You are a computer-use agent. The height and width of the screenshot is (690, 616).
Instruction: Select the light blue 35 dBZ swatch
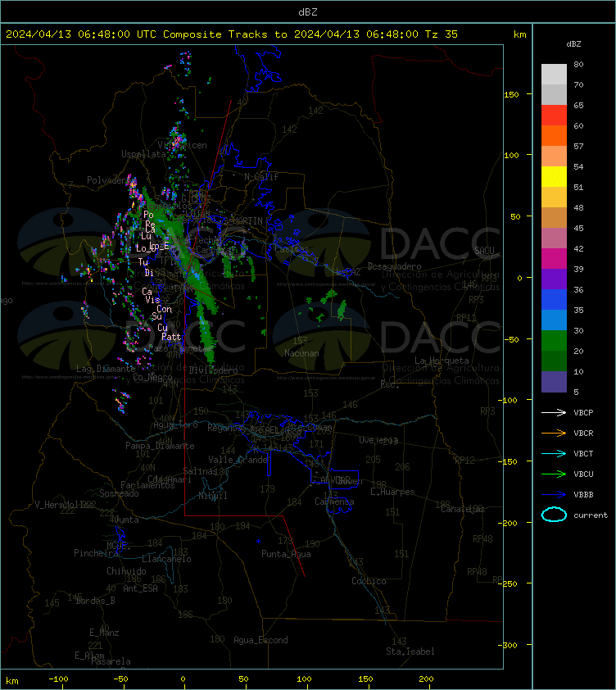(554, 320)
